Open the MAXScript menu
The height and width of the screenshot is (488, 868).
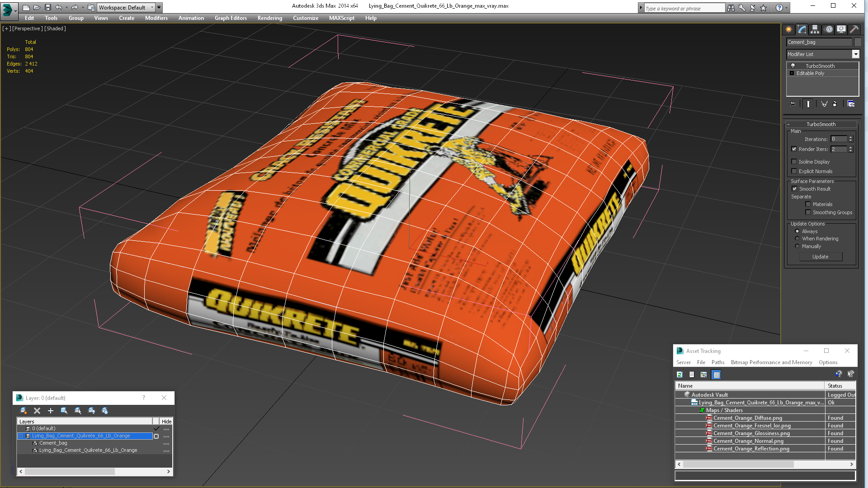(342, 18)
